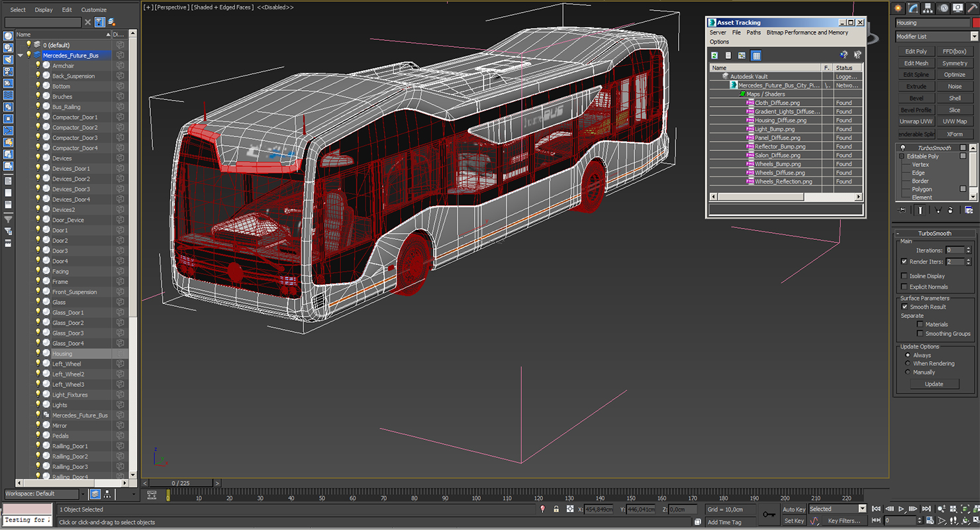This screenshot has height=530, width=980.
Task: Click the filter funnel icon beside search box
Action: [x=99, y=22]
